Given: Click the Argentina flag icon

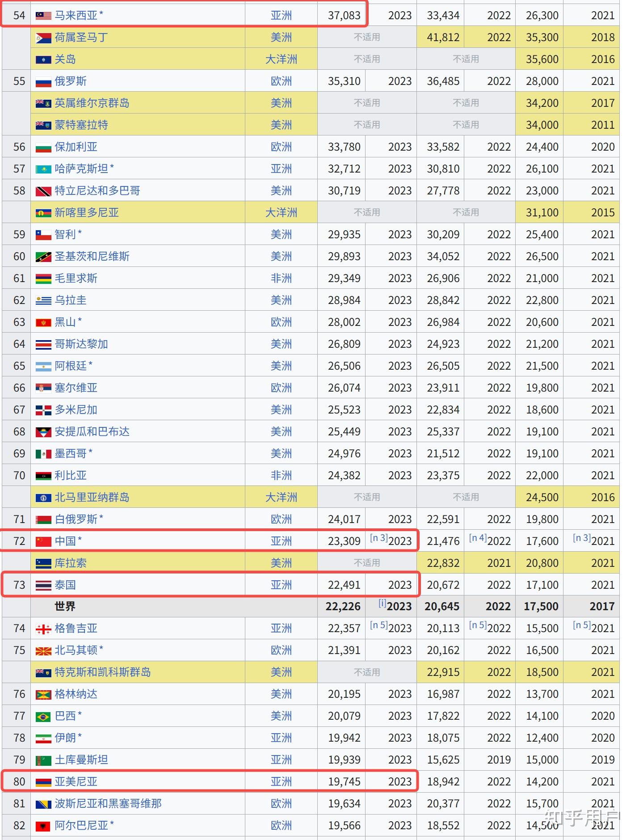Looking at the screenshot, I should (43, 366).
